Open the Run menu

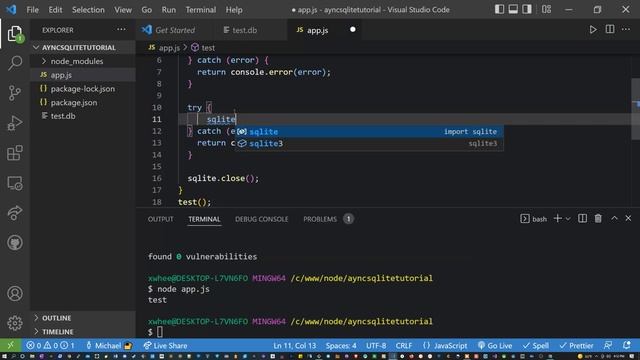(169, 10)
